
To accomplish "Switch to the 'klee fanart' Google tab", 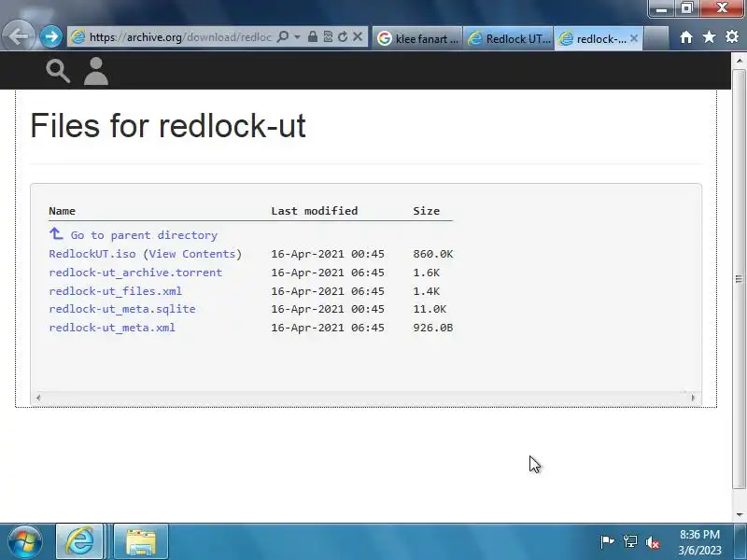I will click(417, 38).
